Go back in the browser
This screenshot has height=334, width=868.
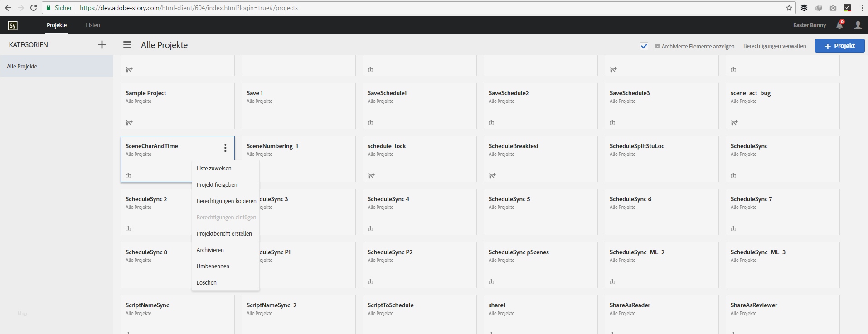8,8
